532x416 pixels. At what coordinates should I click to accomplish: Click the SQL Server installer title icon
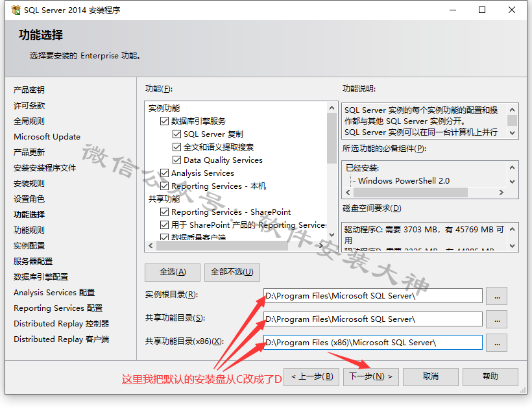pos(16,10)
